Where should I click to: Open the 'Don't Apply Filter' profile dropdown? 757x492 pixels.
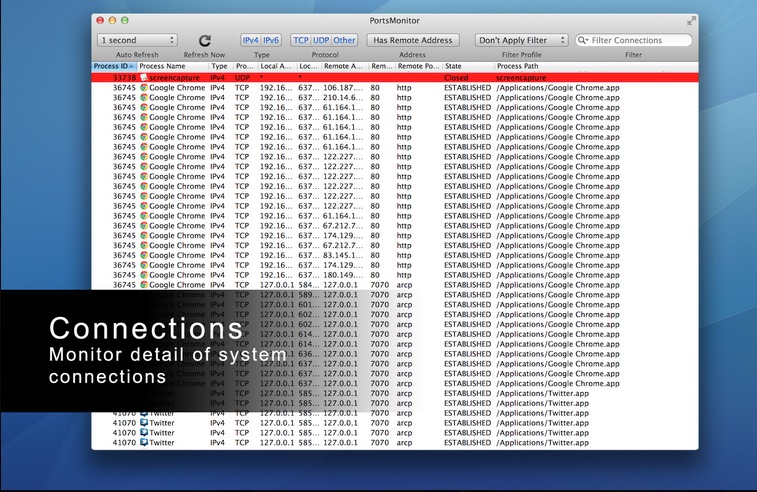click(x=521, y=40)
